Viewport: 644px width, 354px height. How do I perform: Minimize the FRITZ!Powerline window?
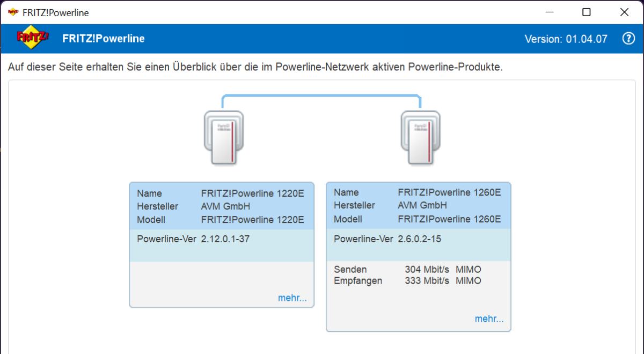pos(549,12)
